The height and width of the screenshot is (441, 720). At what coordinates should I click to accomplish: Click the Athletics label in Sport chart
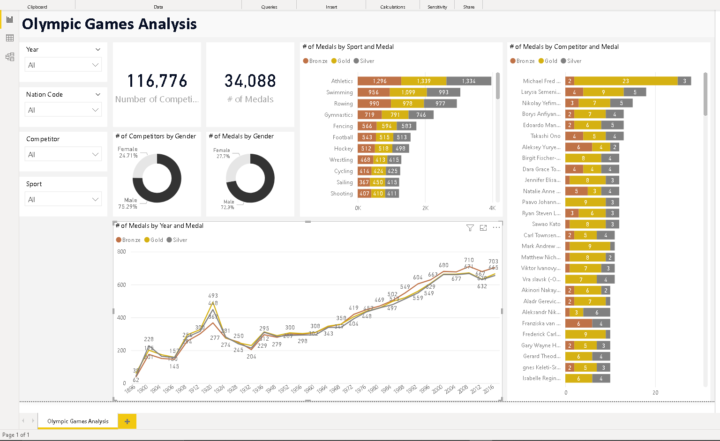pos(342,81)
